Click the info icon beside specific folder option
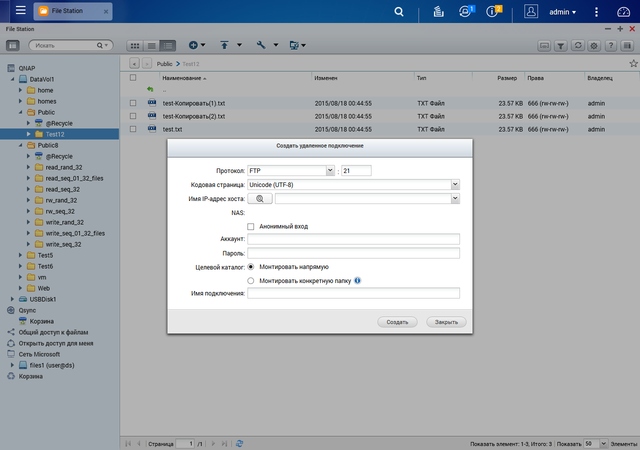Screen dimensions: 640x450 (357, 281)
